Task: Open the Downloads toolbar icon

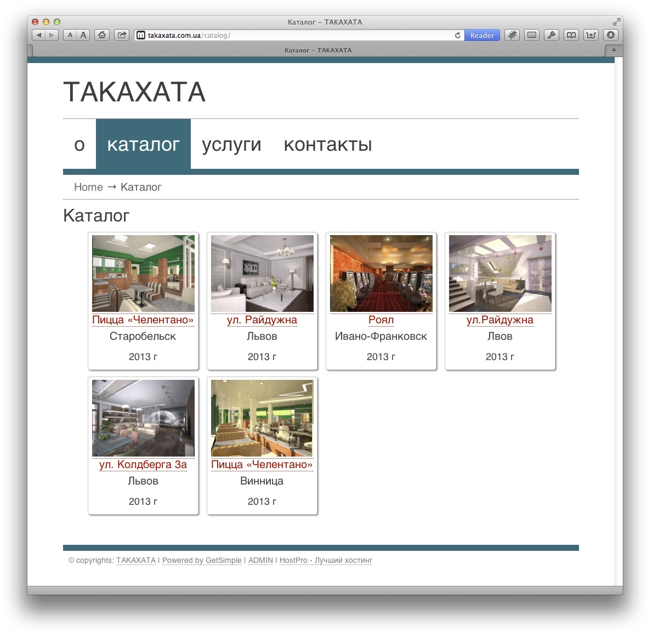Action: click(x=611, y=35)
